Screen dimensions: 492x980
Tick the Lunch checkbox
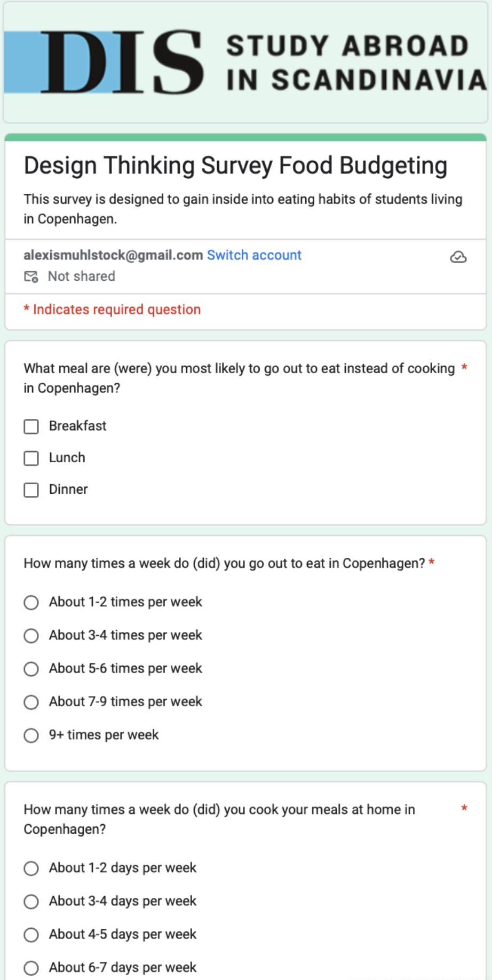tap(31, 458)
